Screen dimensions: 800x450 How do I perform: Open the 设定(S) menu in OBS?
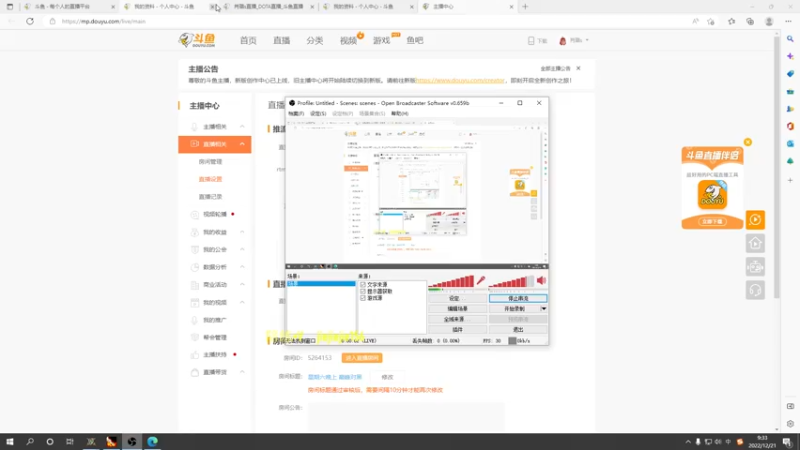[x=318, y=113]
